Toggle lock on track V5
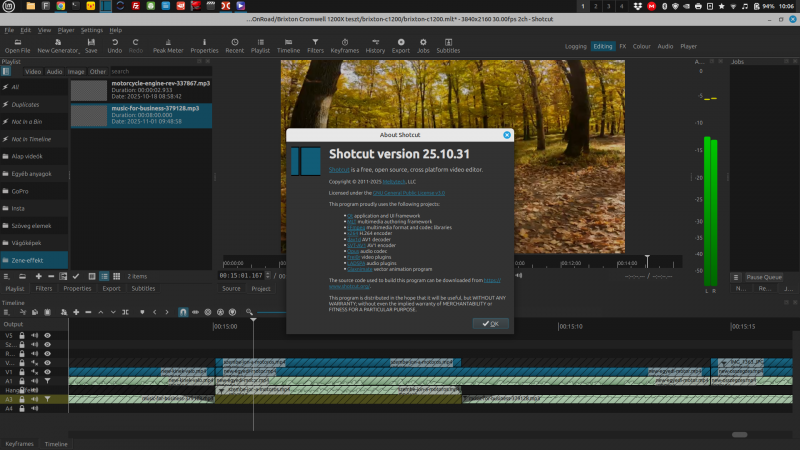This screenshot has height=450, width=800. [x=22, y=335]
